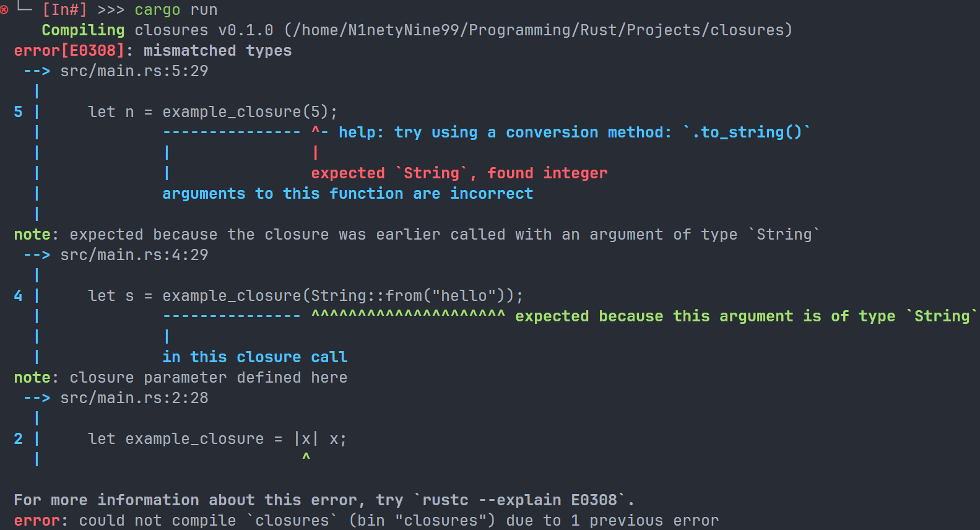
Task: Open the src/main.rs:5:29 file location
Action: coord(134,71)
